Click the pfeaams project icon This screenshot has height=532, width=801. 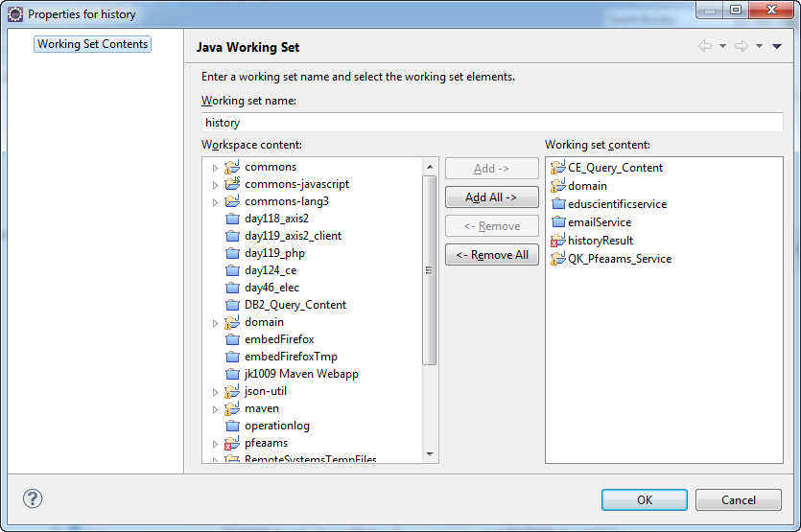[231, 444]
